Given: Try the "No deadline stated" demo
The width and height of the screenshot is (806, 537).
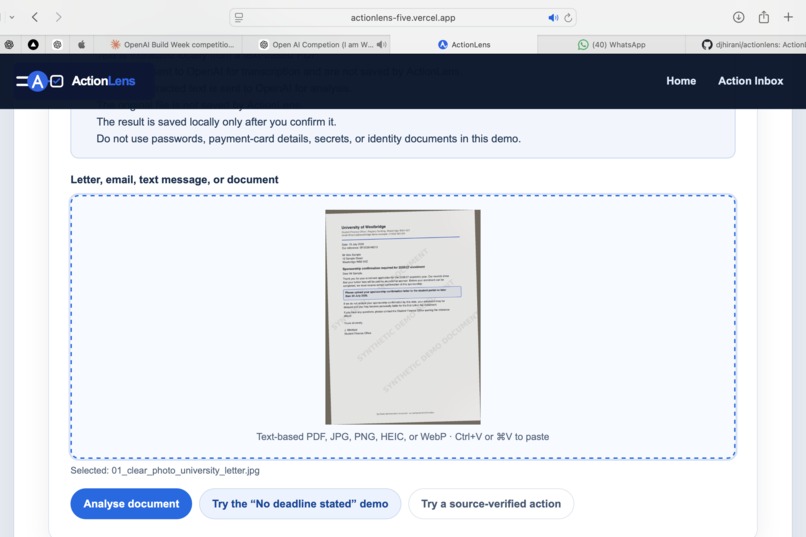Looking at the screenshot, I should click(300, 504).
